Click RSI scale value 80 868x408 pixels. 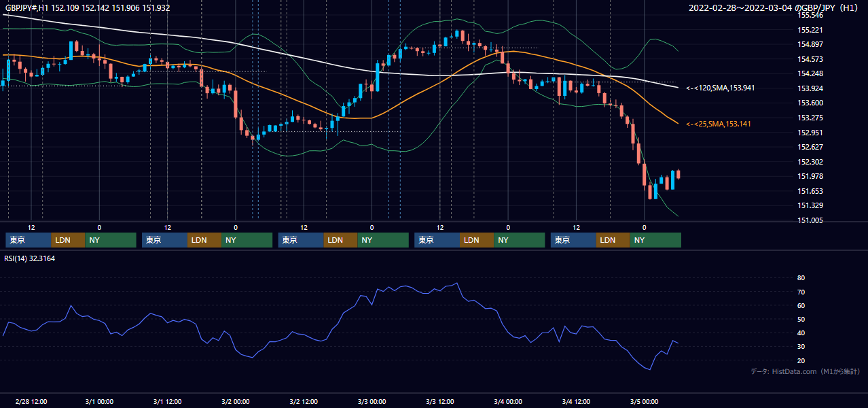801,278
